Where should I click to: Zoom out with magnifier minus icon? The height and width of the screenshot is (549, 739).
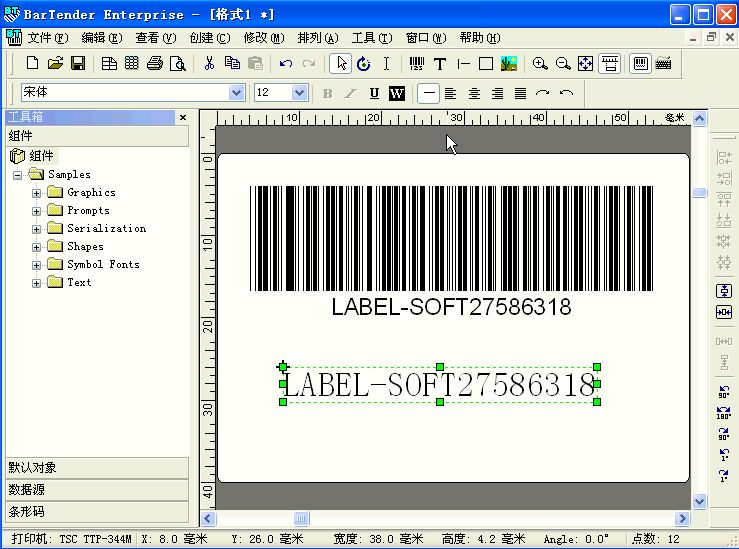pyautogui.click(x=563, y=63)
